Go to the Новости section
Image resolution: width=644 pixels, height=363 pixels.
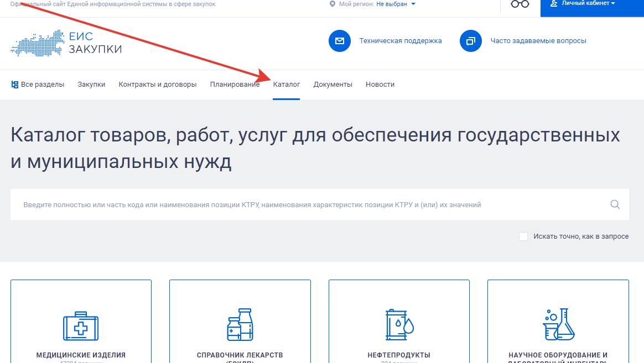pyautogui.click(x=380, y=84)
